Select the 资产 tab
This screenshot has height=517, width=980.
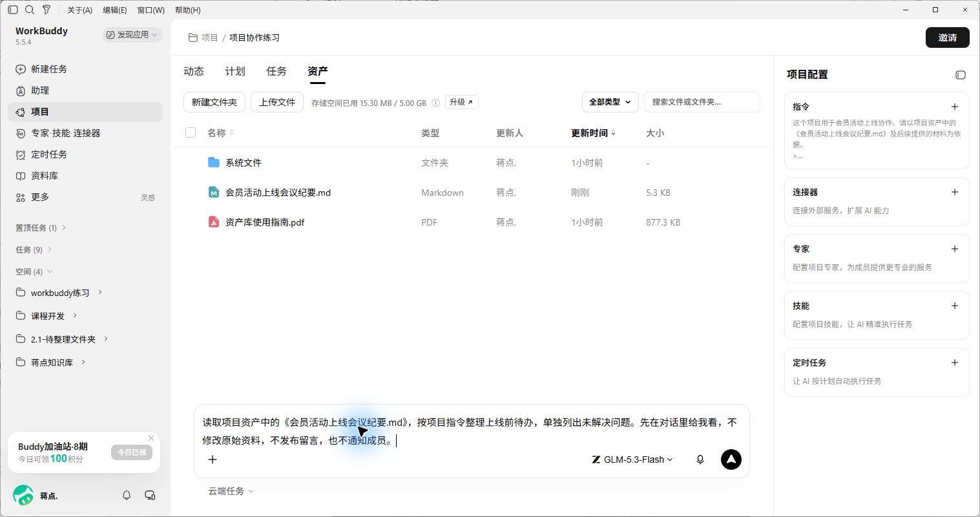(x=318, y=71)
